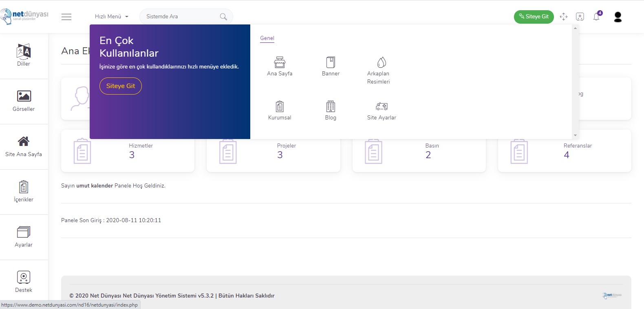Viewport: 644px width, 309px height.
Task: Click the Projeler count 3
Action: click(280, 155)
